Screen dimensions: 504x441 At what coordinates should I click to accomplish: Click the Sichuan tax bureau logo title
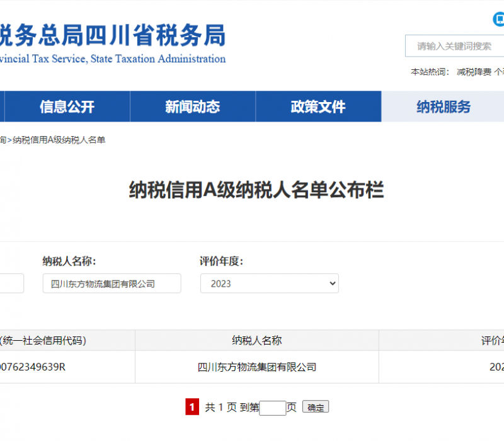pos(112,37)
